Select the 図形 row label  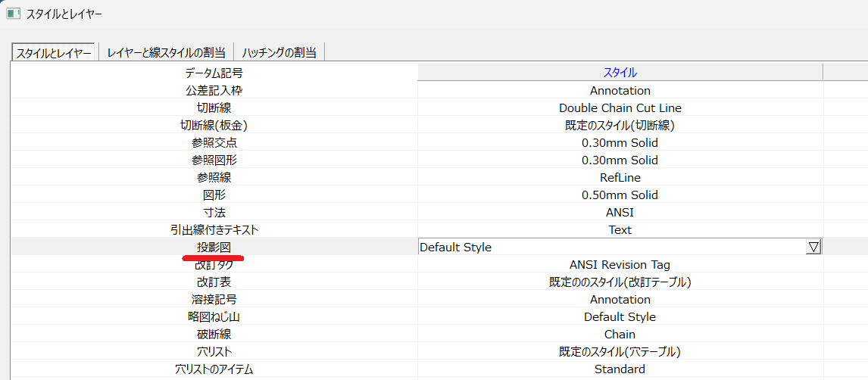tap(214, 195)
